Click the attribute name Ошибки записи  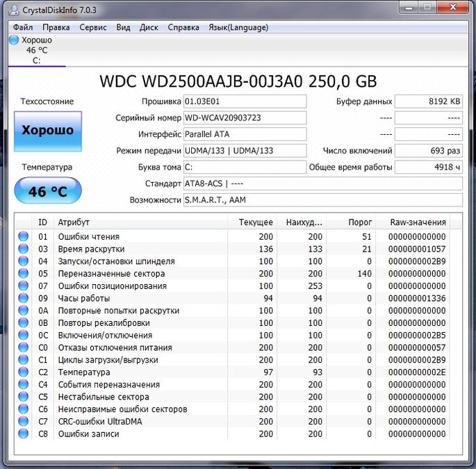[x=89, y=434]
